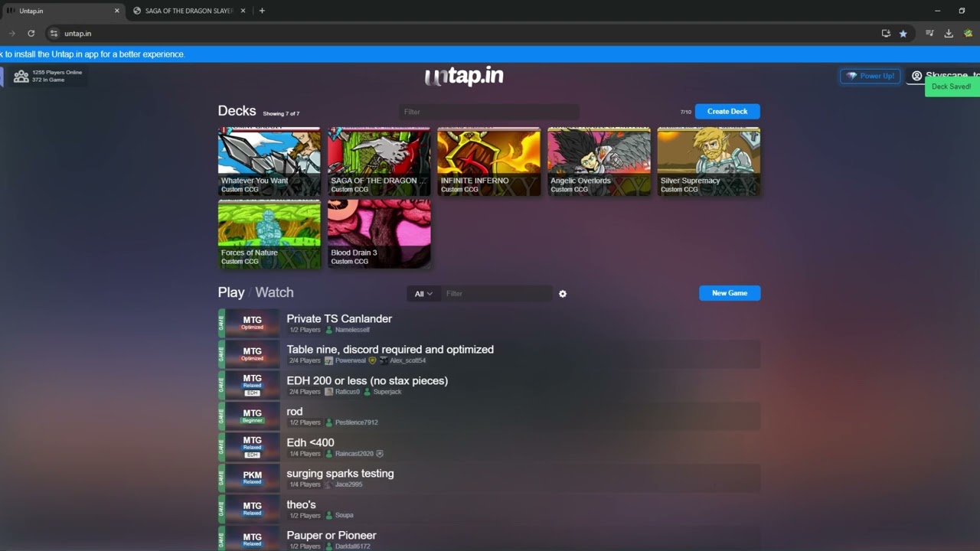The width and height of the screenshot is (980, 551).
Task: Click the games filter input field
Action: tap(496, 294)
